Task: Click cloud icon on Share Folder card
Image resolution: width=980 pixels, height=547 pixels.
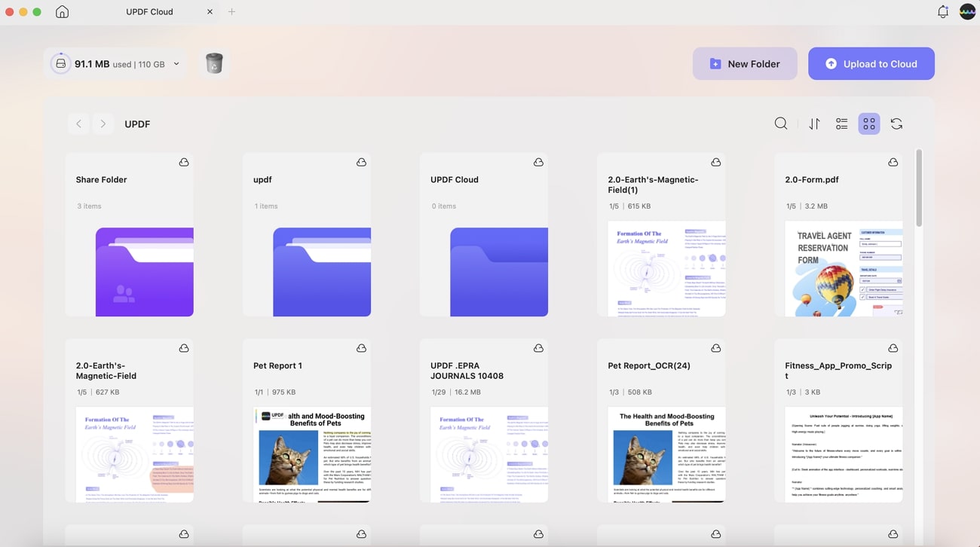Action: pos(184,162)
